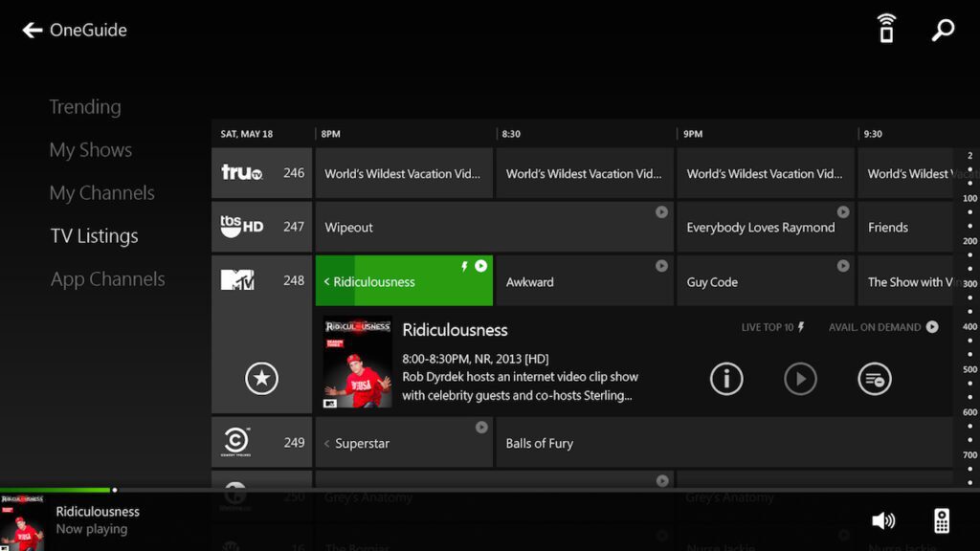
Task: Click the on-demand play icon on Wipeout
Action: (661, 212)
